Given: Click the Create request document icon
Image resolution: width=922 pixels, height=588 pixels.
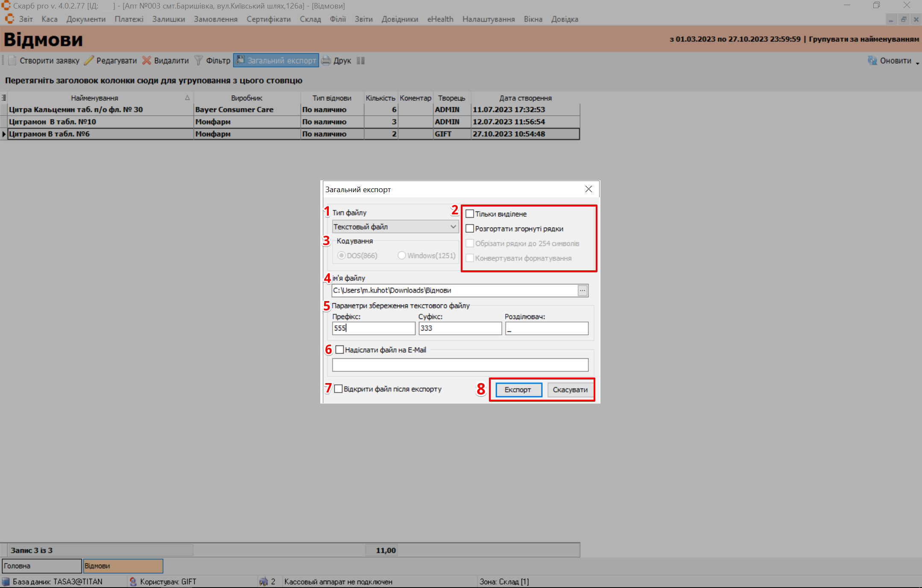Looking at the screenshot, I should (x=12, y=61).
